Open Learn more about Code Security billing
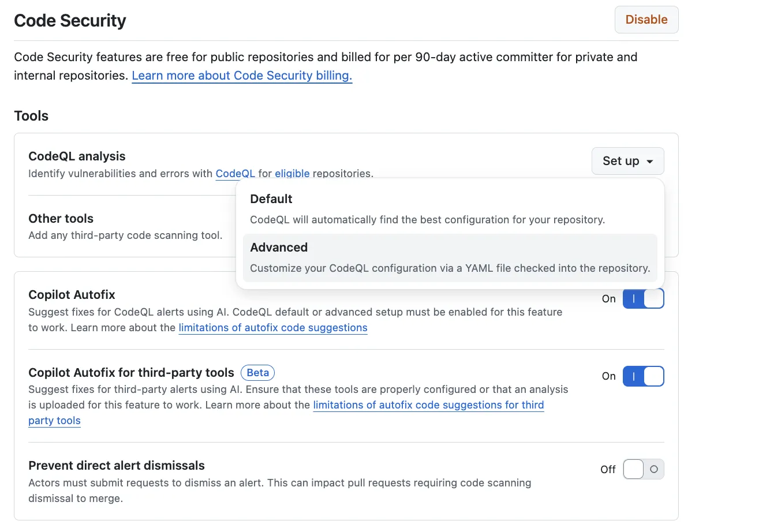The image size is (770, 532). [x=242, y=75]
